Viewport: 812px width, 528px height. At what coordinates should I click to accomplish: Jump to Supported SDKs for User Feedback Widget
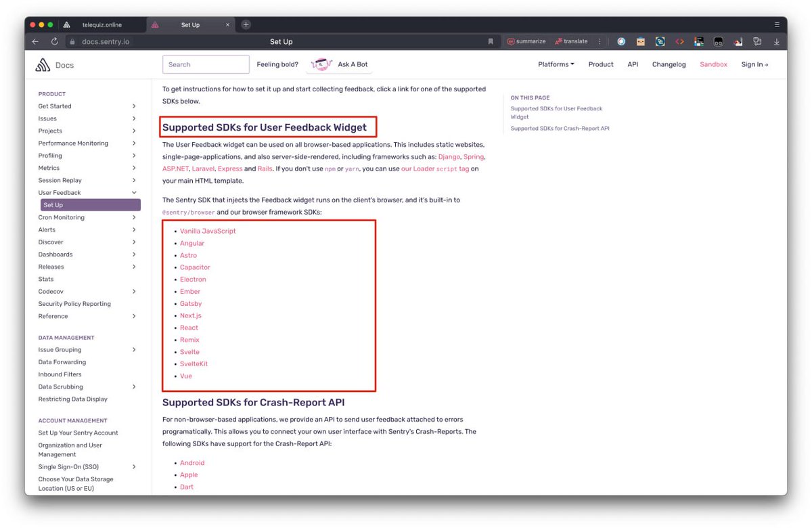556,112
